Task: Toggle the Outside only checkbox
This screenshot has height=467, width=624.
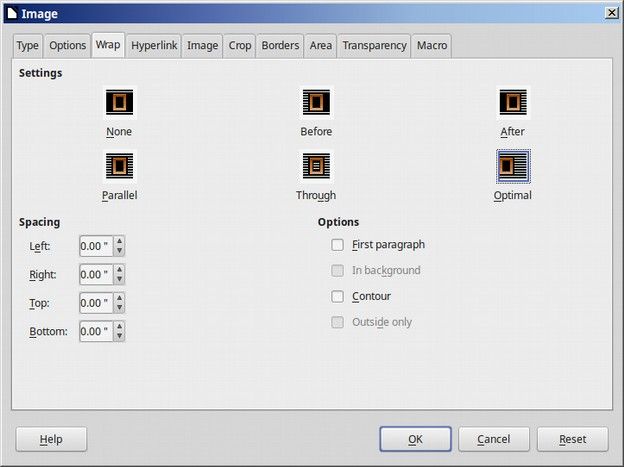Action: coord(337,322)
